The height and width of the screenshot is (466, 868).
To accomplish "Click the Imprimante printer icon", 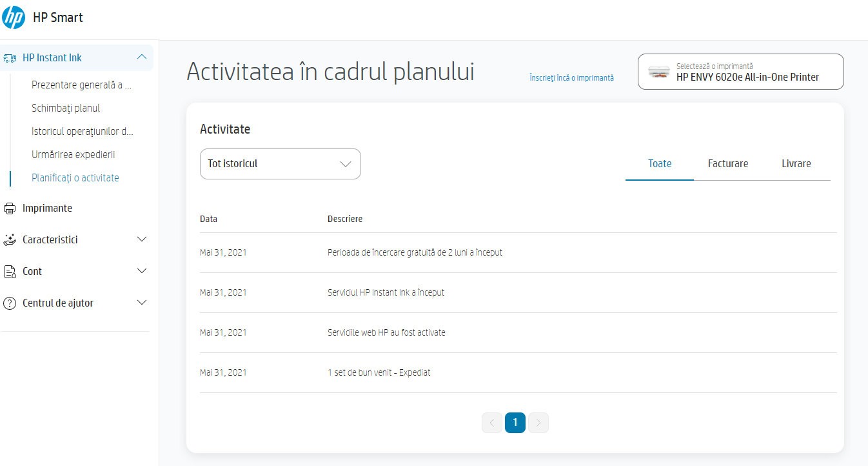I will [10, 208].
